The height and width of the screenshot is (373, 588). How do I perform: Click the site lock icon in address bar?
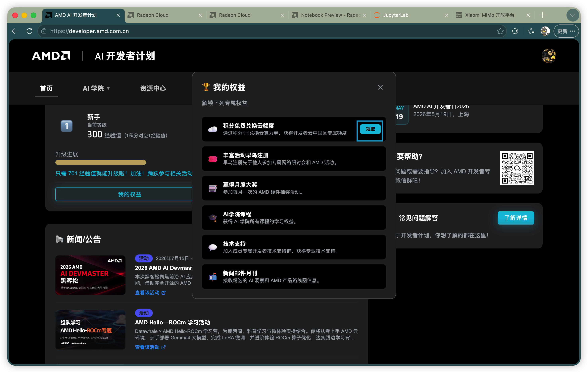(x=44, y=31)
